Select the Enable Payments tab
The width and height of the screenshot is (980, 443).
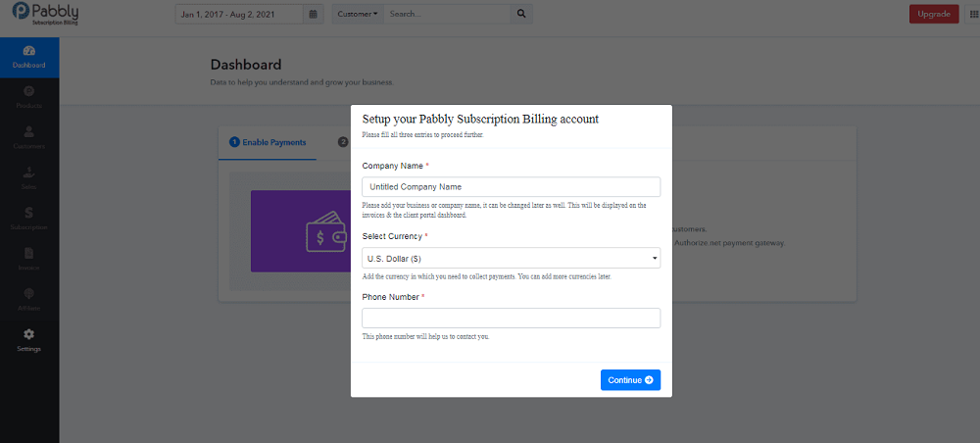coord(268,142)
